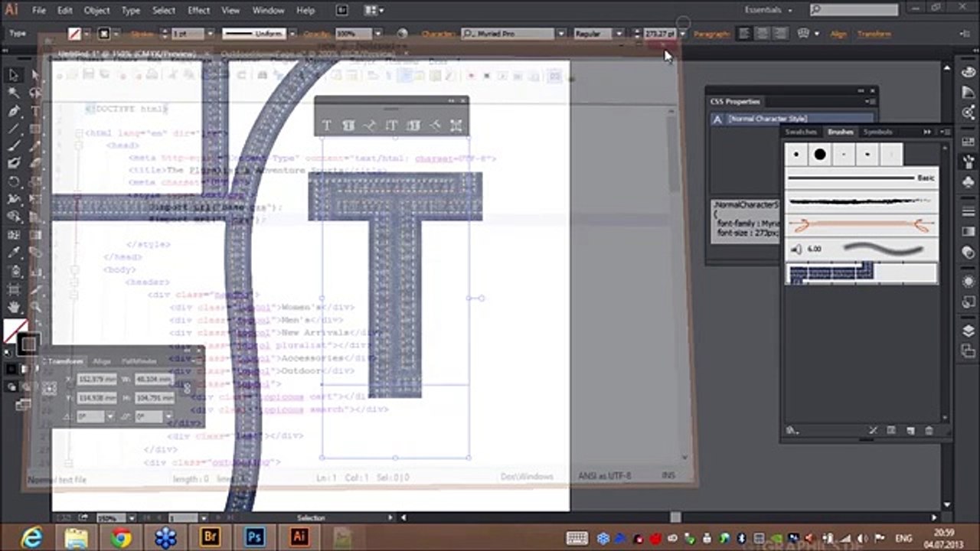
Task: Switch to the Symbols tab
Action: (877, 132)
